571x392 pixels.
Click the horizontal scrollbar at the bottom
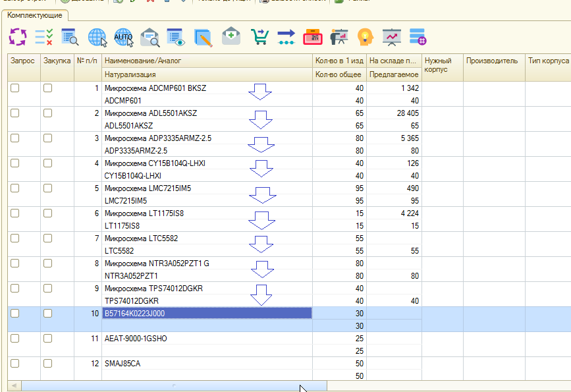[x=174, y=385]
